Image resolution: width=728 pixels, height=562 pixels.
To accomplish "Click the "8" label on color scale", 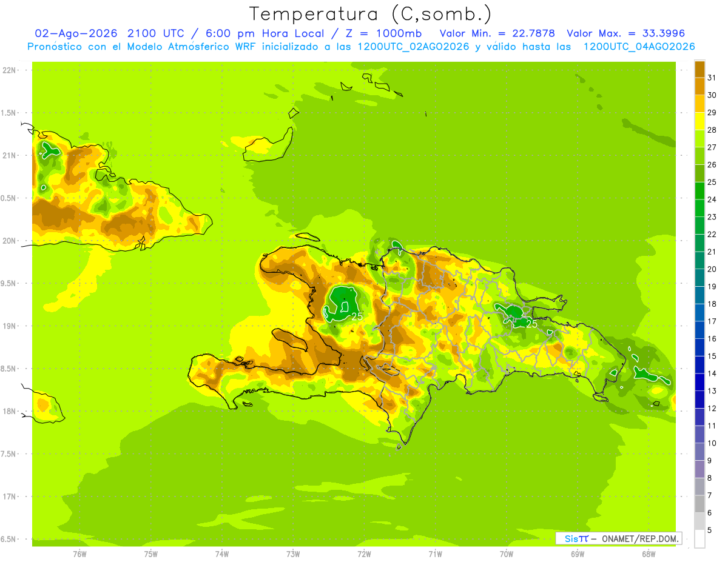I will [x=709, y=478].
